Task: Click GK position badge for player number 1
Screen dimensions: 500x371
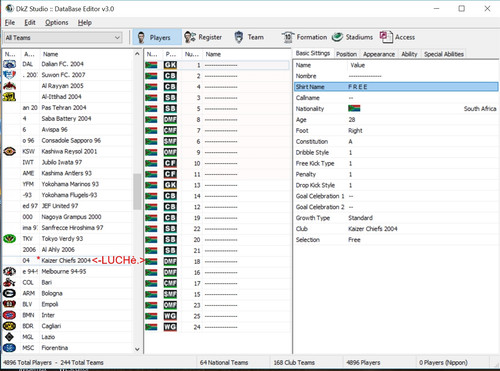Action: click(170, 65)
